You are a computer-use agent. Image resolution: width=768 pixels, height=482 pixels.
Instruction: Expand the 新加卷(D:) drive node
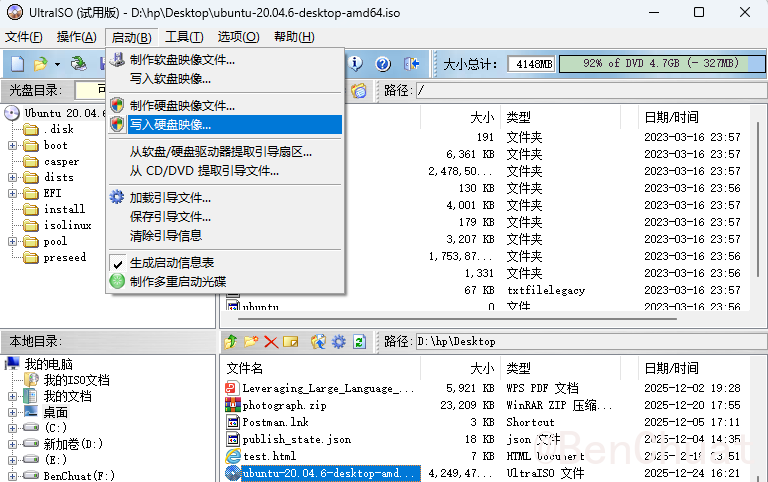[x=12, y=444]
